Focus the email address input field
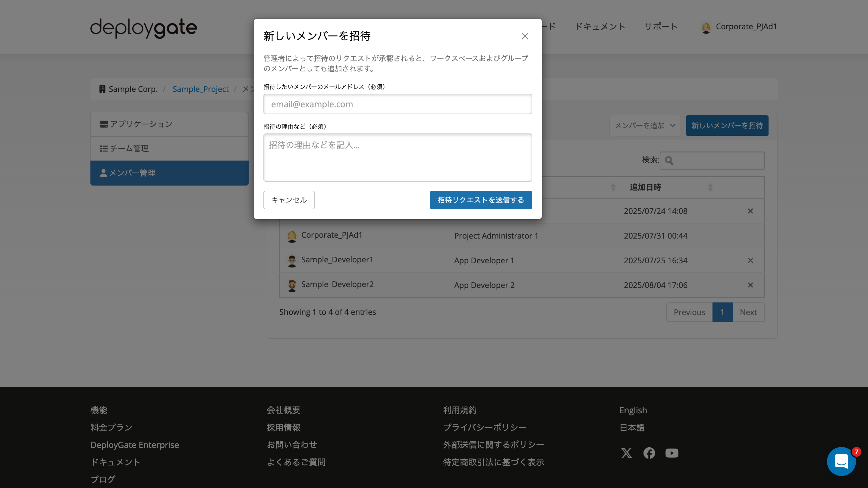 point(398,104)
